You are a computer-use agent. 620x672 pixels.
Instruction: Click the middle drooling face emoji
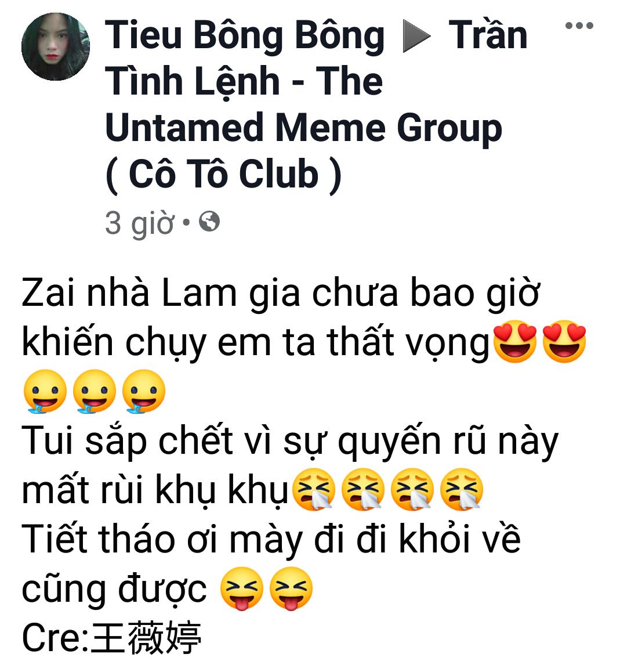click(x=95, y=391)
